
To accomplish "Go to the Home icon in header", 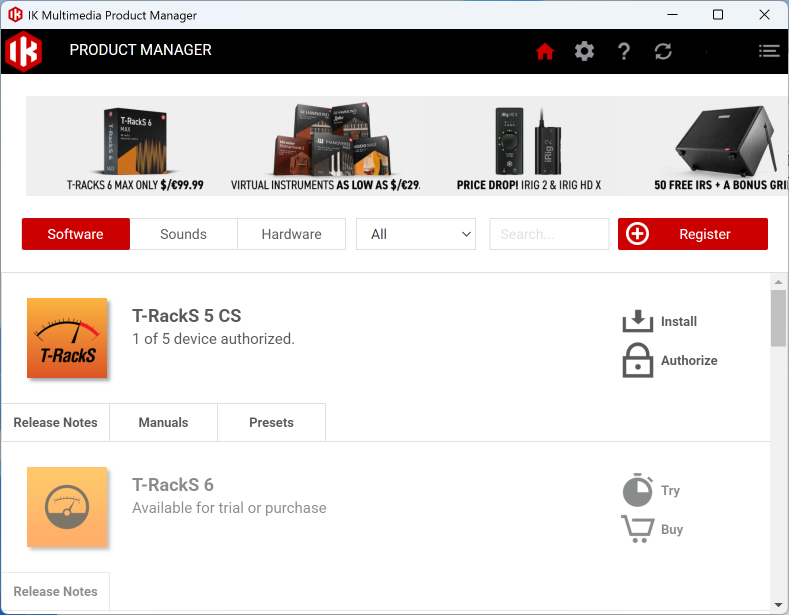I will click(544, 51).
